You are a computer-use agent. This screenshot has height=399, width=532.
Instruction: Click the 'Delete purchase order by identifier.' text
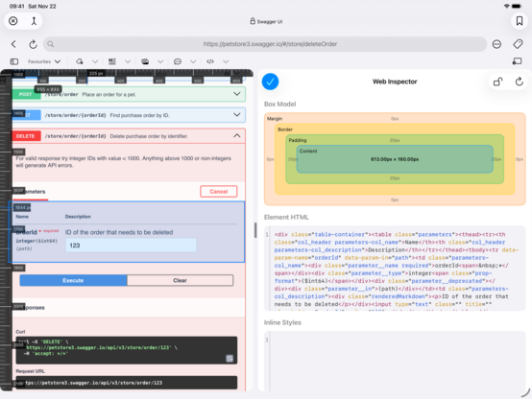pyautogui.click(x=149, y=136)
